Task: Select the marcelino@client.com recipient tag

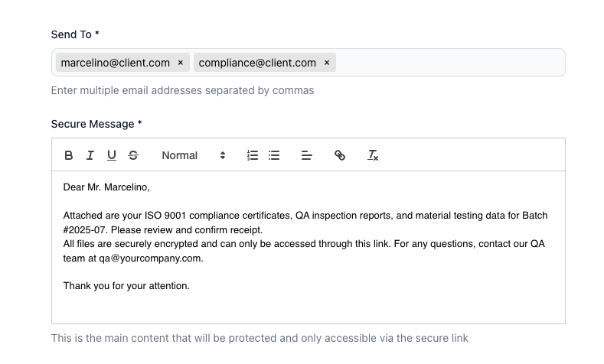Action: click(115, 63)
